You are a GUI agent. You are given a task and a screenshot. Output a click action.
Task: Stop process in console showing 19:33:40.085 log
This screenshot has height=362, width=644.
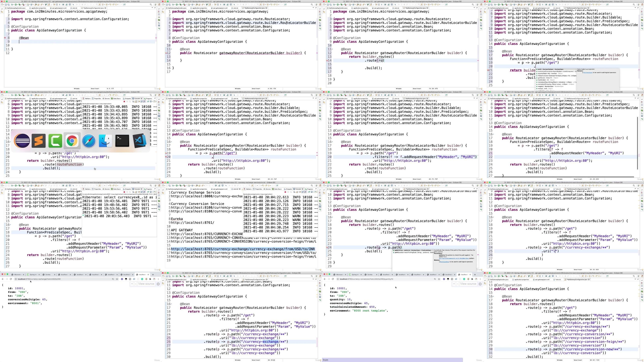coord(124,101)
